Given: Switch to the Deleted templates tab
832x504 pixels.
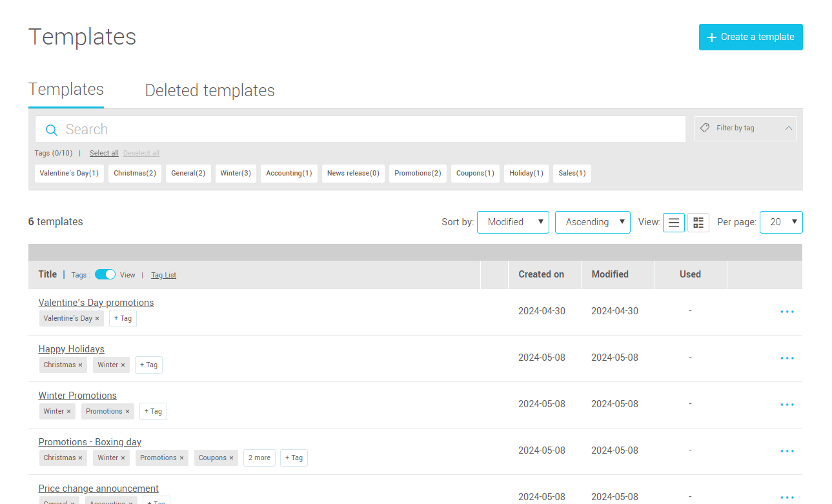Looking at the screenshot, I should 210,90.
